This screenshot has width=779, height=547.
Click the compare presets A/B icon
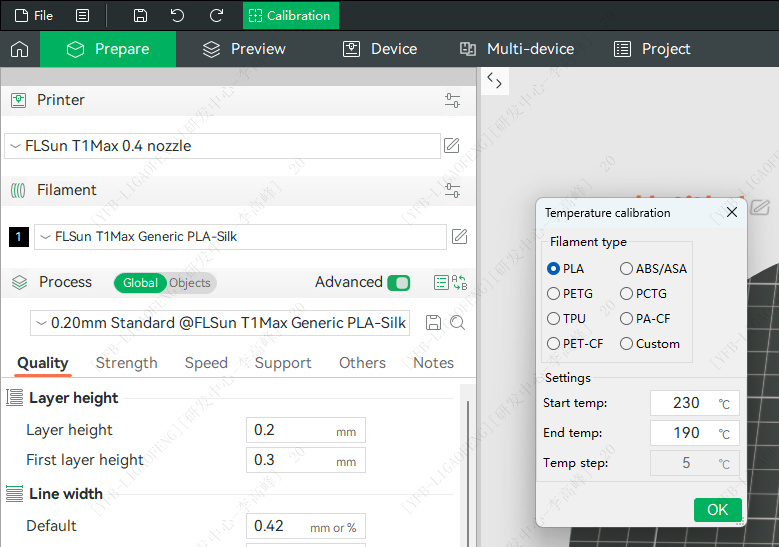click(x=459, y=283)
